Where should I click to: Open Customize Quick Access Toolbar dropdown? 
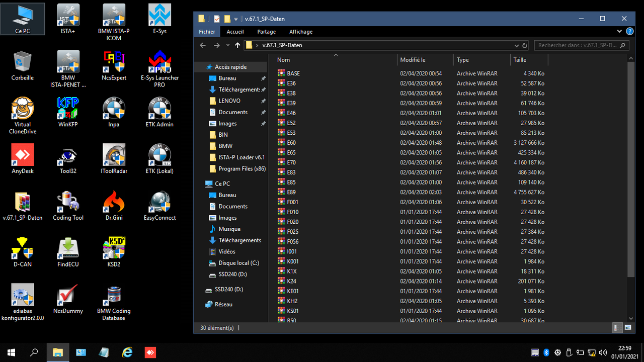(x=236, y=19)
